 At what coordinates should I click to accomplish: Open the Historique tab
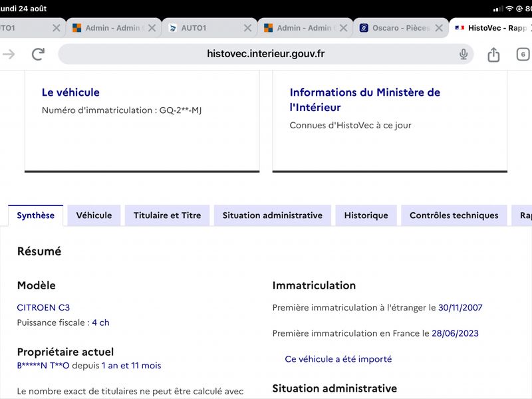(x=366, y=215)
